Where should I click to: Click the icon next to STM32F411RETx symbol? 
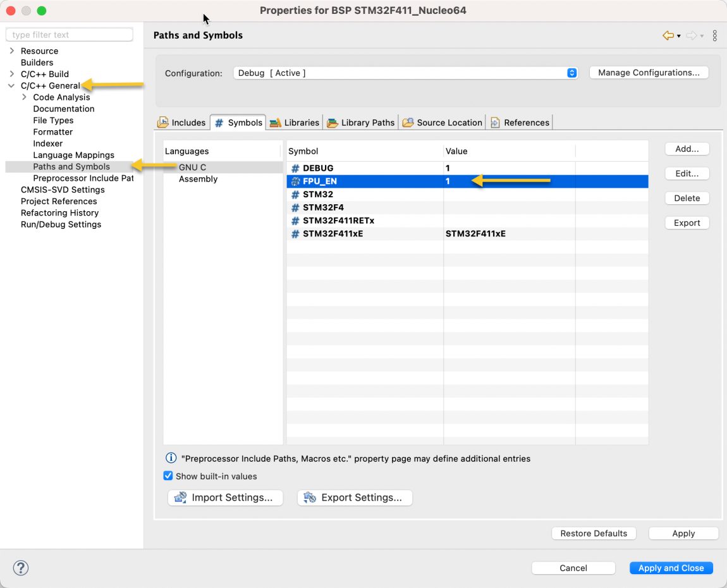coord(295,221)
